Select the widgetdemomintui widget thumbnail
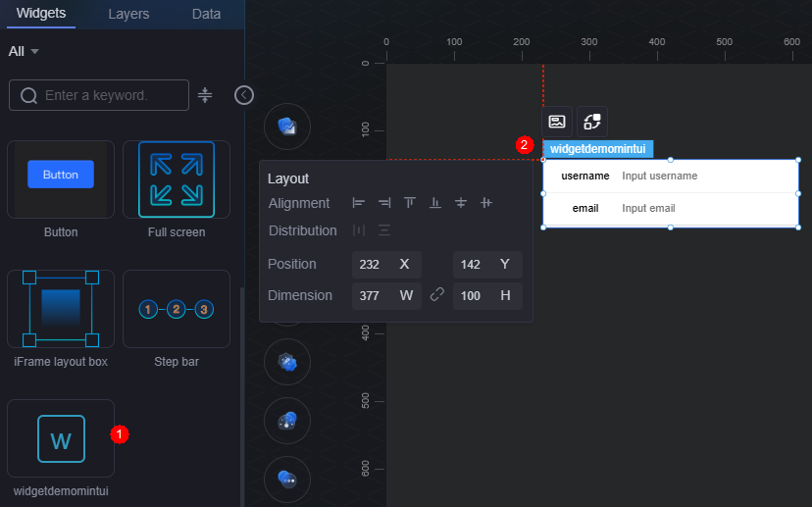This screenshot has height=507, width=812. pyautogui.click(x=61, y=438)
